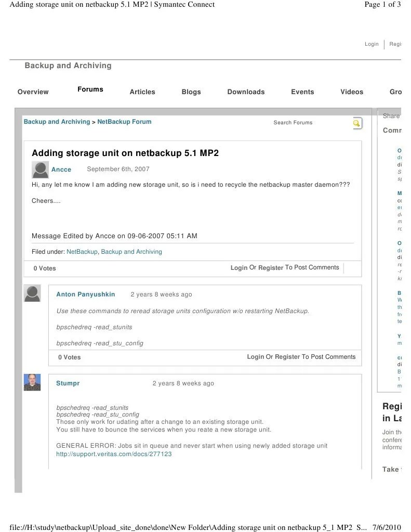Open the Backup and Archiving filed-under tag
The height and width of the screenshot is (532, 411).
131,252
